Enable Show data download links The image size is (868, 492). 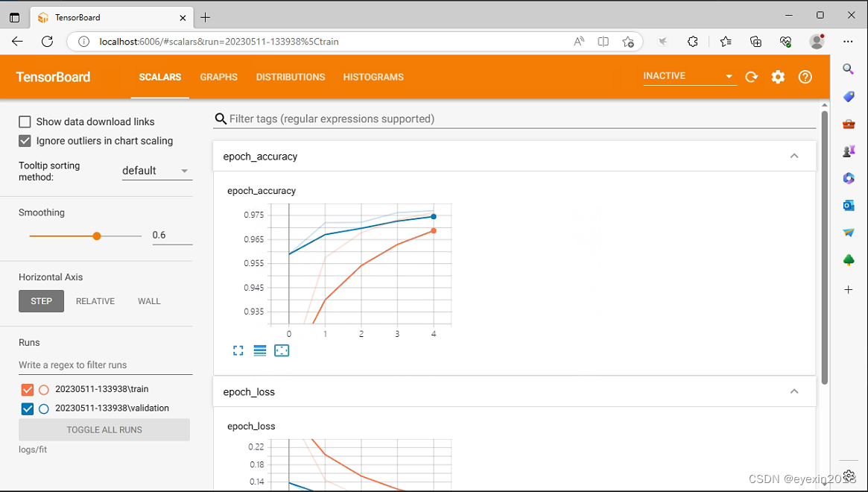click(25, 122)
